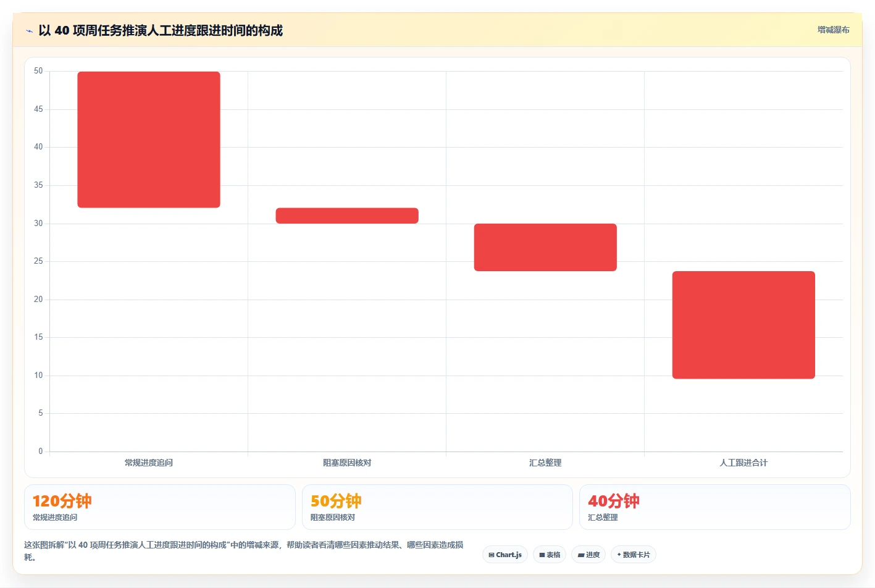Click the x-axis label 汇总整理
Image resolution: width=875 pixels, height=588 pixels.
tap(545, 463)
